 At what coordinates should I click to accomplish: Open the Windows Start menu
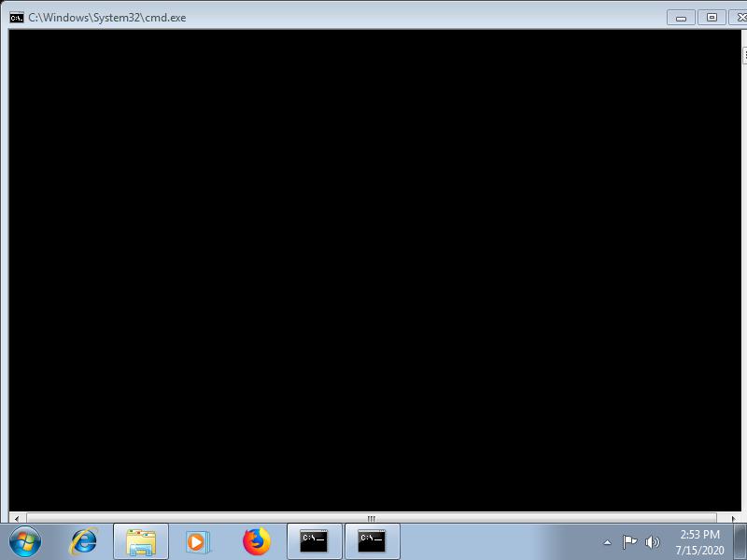point(25,542)
